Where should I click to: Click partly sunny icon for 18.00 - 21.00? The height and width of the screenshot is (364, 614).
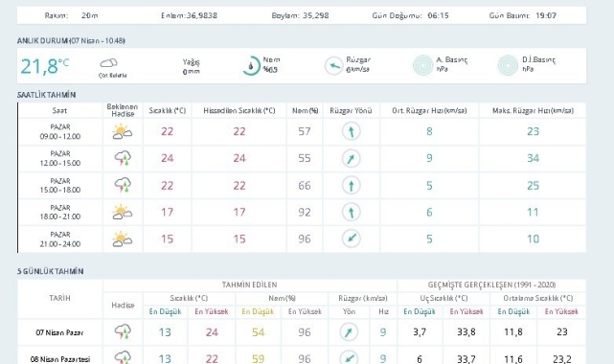pos(123,212)
